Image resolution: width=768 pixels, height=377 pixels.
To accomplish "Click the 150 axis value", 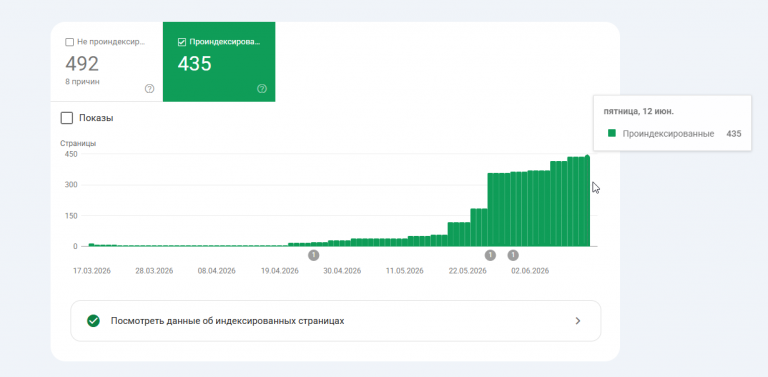I will click(x=72, y=215).
